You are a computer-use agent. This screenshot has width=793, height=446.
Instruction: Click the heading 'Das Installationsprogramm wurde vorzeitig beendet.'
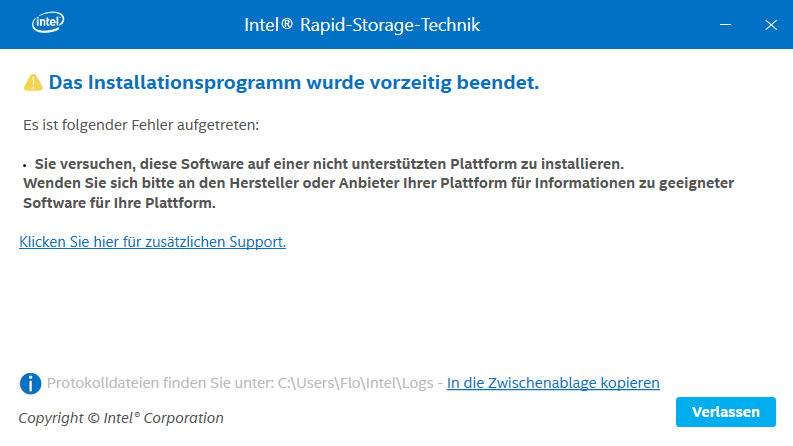[294, 82]
